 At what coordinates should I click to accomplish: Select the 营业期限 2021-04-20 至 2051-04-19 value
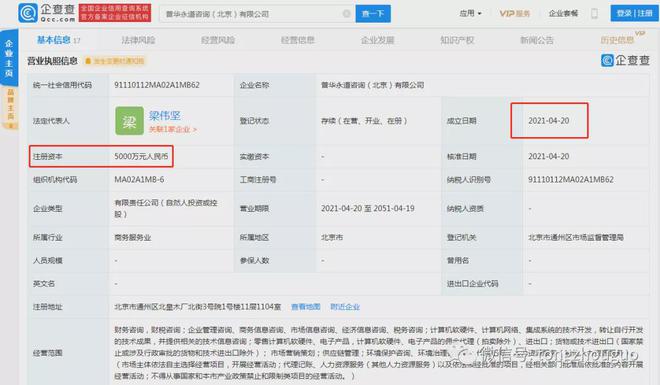pyautogui.click(x=368, y=208)
